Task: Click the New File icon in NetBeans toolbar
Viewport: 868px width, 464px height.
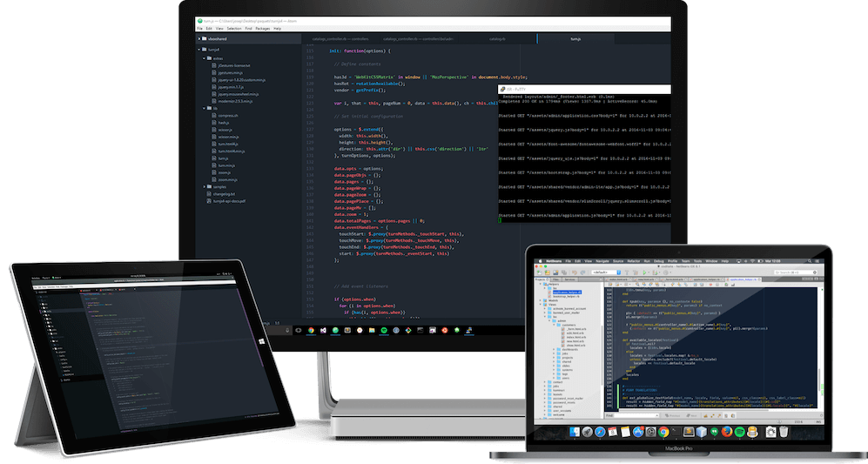Action: point(539,272)
